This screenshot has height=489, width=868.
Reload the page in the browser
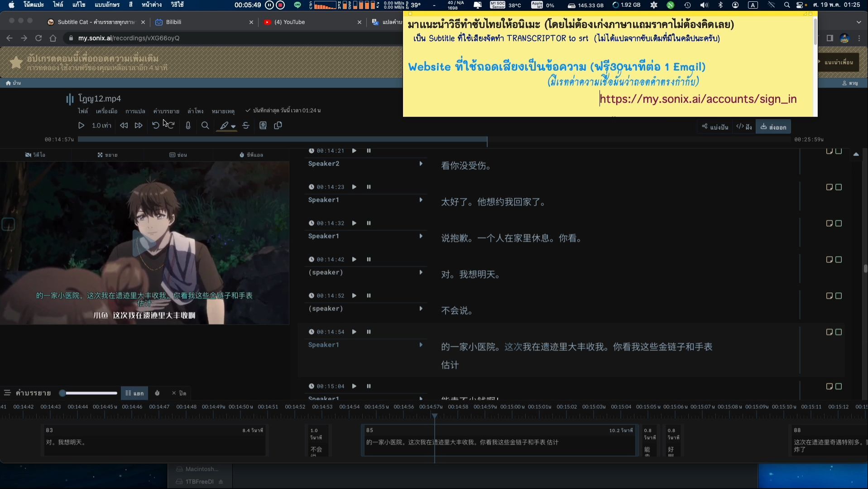38,38
